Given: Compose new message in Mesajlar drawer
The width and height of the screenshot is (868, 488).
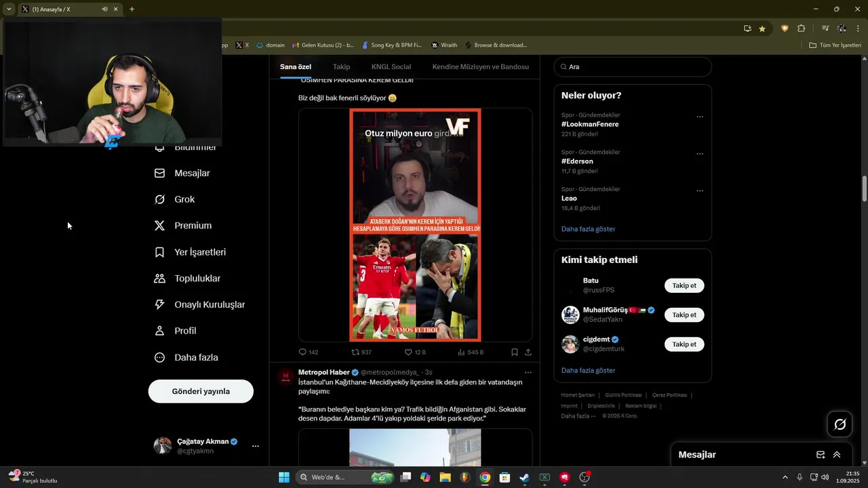Looking at the screenshot, I should click(x=821, y=455).
